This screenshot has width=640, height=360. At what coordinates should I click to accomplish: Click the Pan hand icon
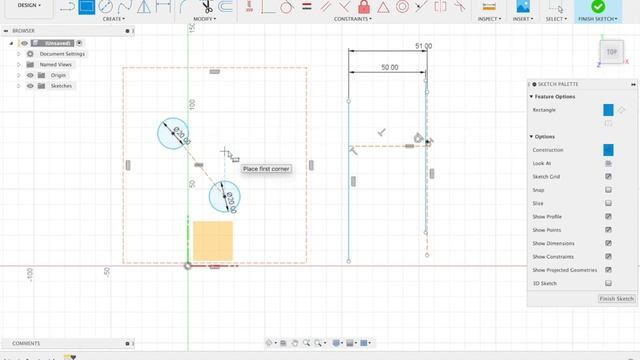[x=295, y=343]
